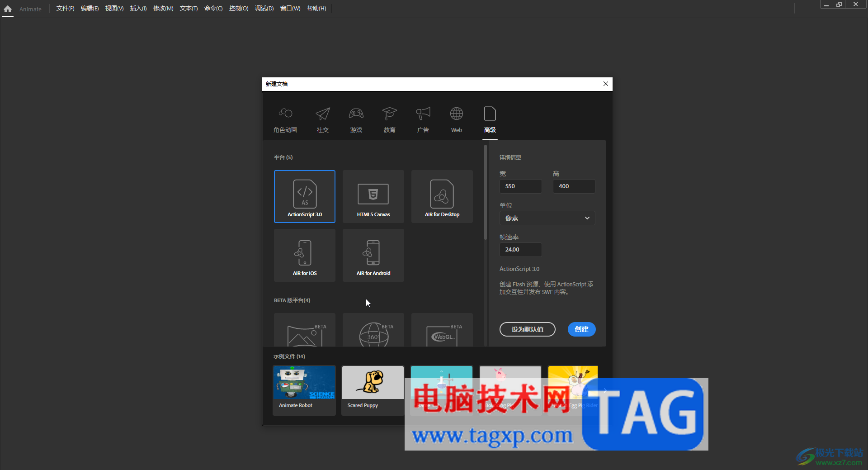Open the 帮助(H) menu
Screen dimensions: 868x470
pos(316,9)
